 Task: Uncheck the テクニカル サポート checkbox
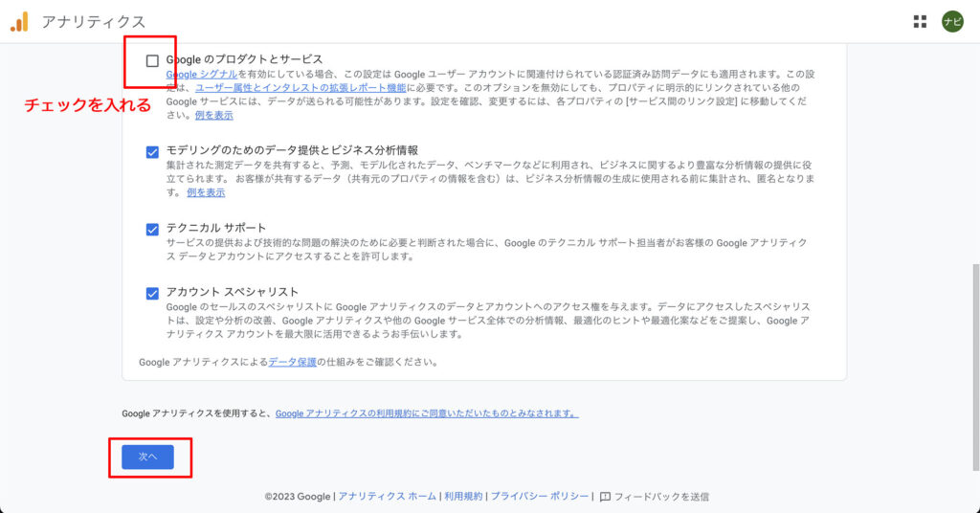[x=152, y=230]
